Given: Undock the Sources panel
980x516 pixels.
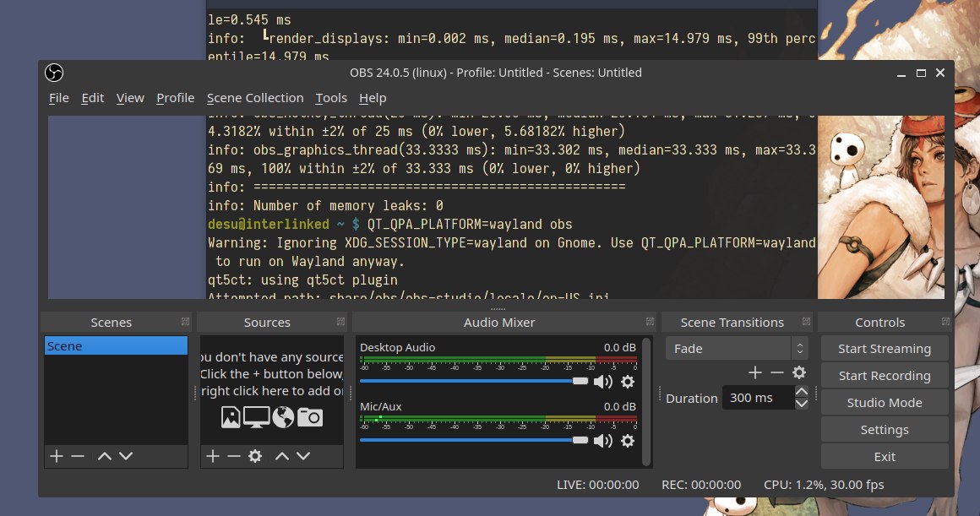Looking at the screenshot, I should tap(340, 322).
